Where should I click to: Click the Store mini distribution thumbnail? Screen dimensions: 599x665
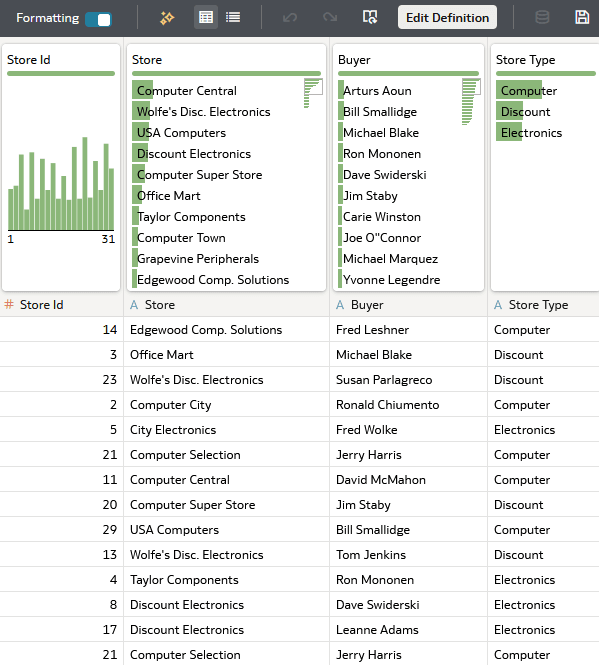point(313,93)
